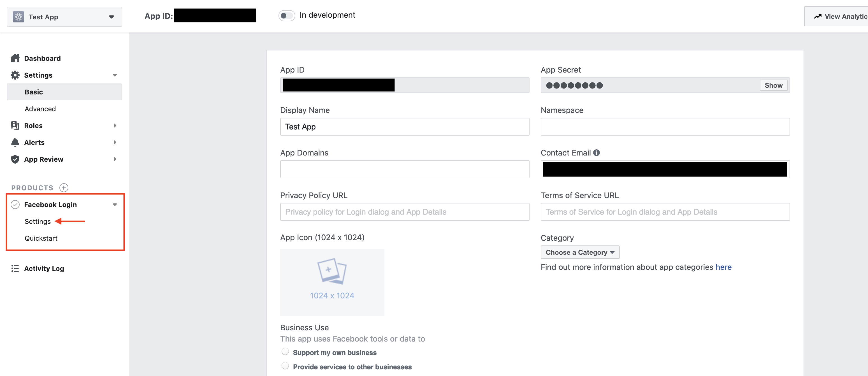Click the Contact Email field

pos(665,169)
